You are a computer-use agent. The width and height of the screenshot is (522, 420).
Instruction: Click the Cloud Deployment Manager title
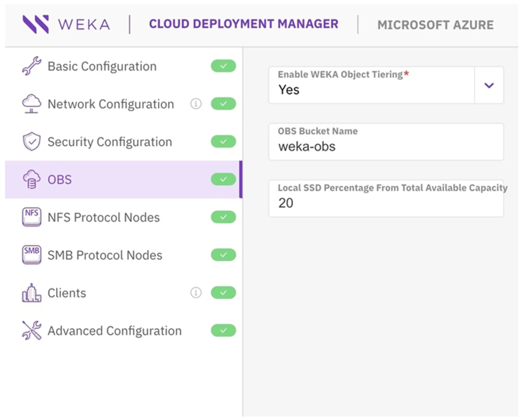click(x=244, y=24)
